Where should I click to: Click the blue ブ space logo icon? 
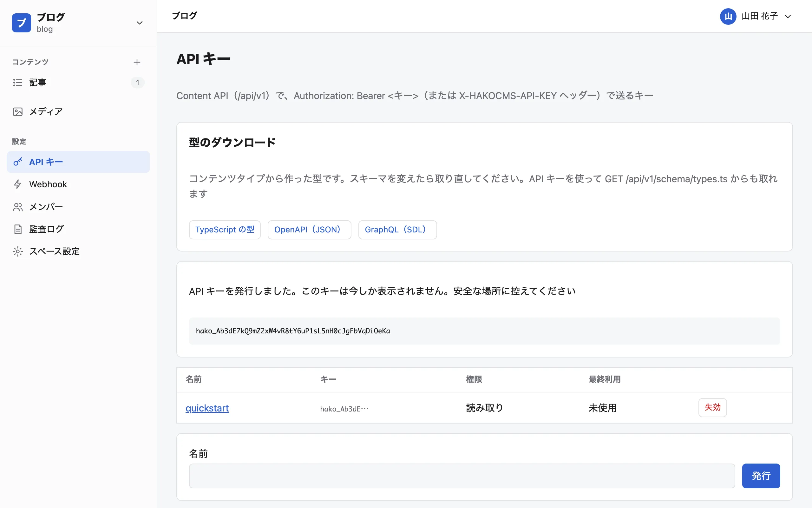point(22,23)
